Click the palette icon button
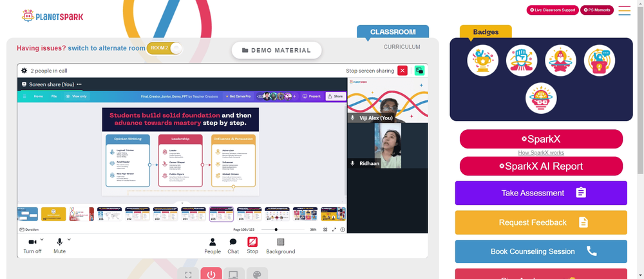 click(257, 274)
